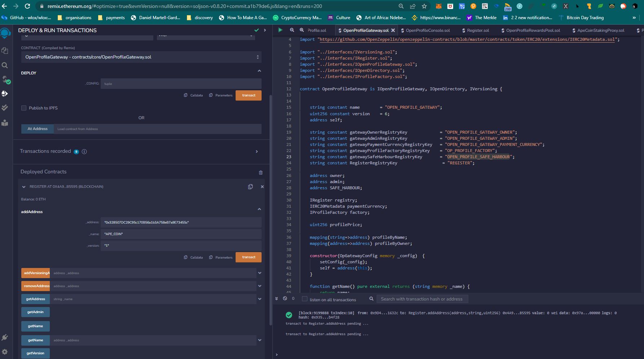The height and width of the screenshot is (359, 644).
Task: Click the addAddress _name input field
Action: click(181, 234)
